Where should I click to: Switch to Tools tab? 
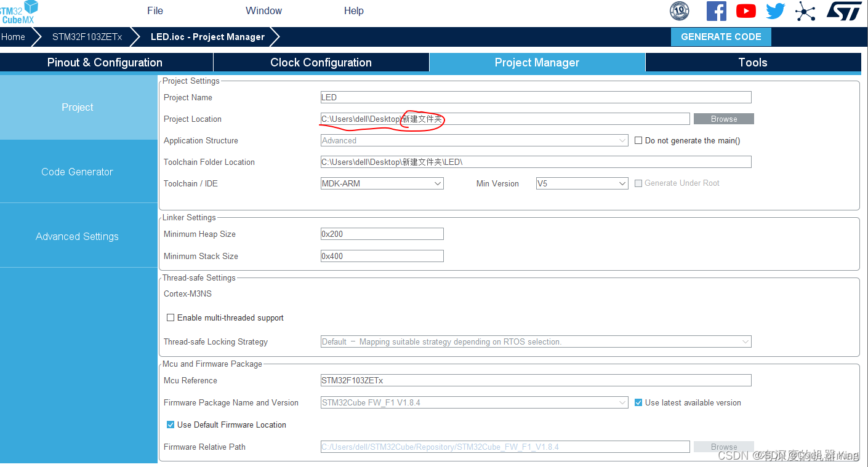[753, 62]
